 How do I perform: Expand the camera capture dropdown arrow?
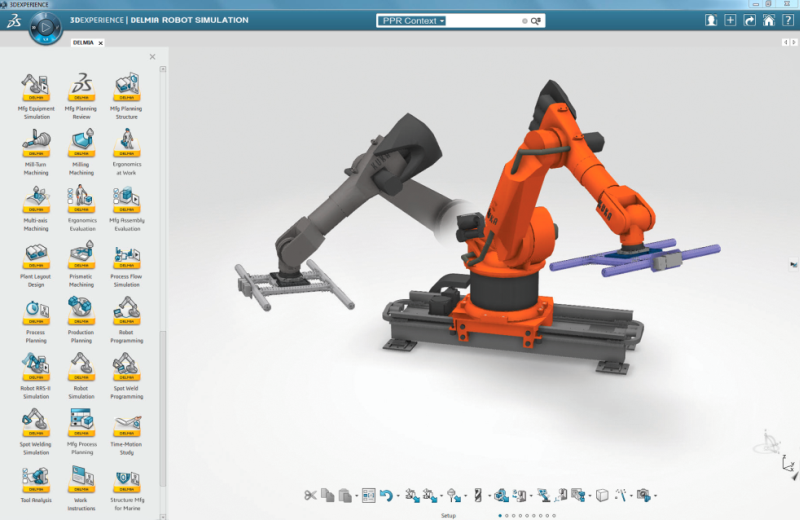pos(656,496)
